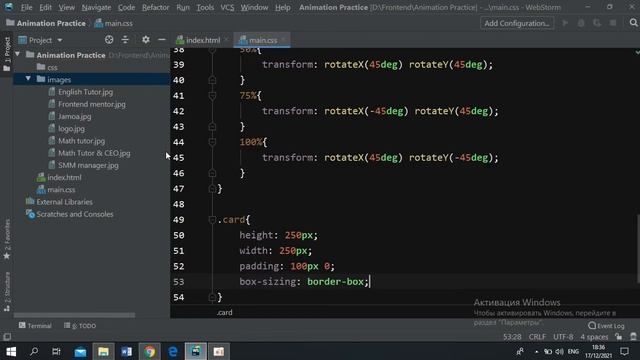640x360 pixels.
Task: Select main.css in project tree
Action: pos(61,190)
